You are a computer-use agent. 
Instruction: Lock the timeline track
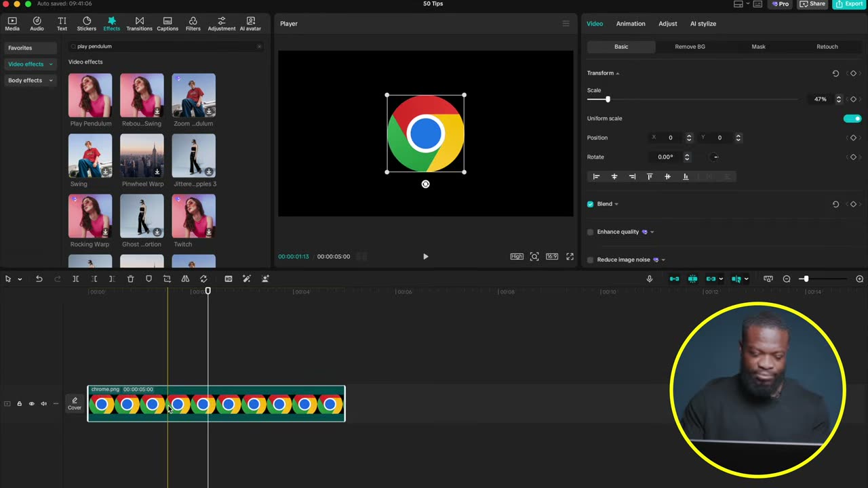click(19, 404)
